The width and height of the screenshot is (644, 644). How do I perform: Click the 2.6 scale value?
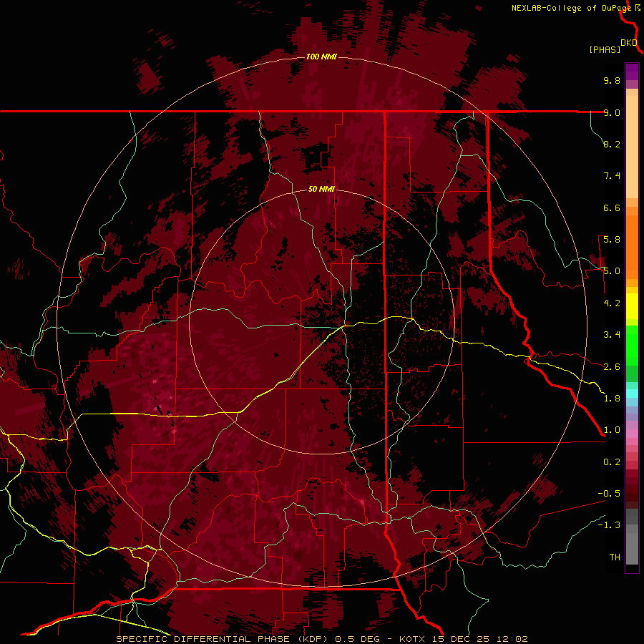point(612,367)
